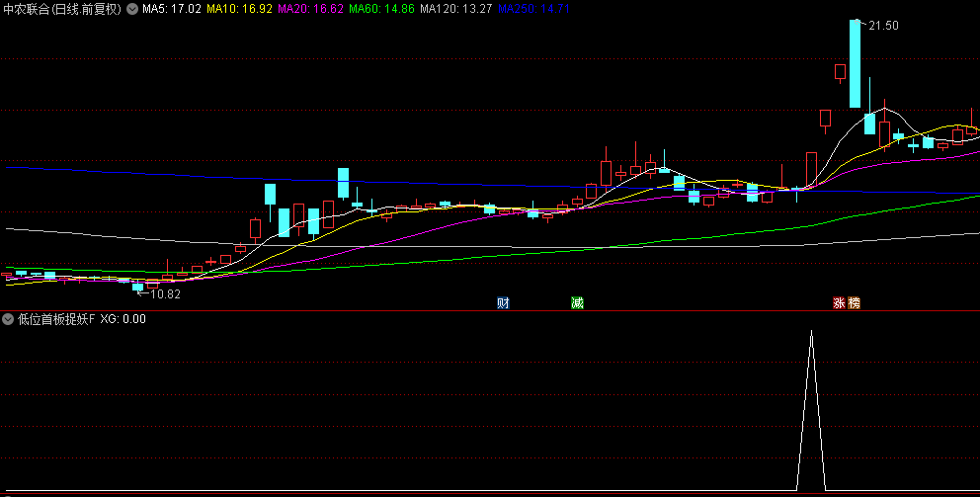Click the 10.82 low price label
The width and height of the screenshot is (980, 497).
click(165, 293)
